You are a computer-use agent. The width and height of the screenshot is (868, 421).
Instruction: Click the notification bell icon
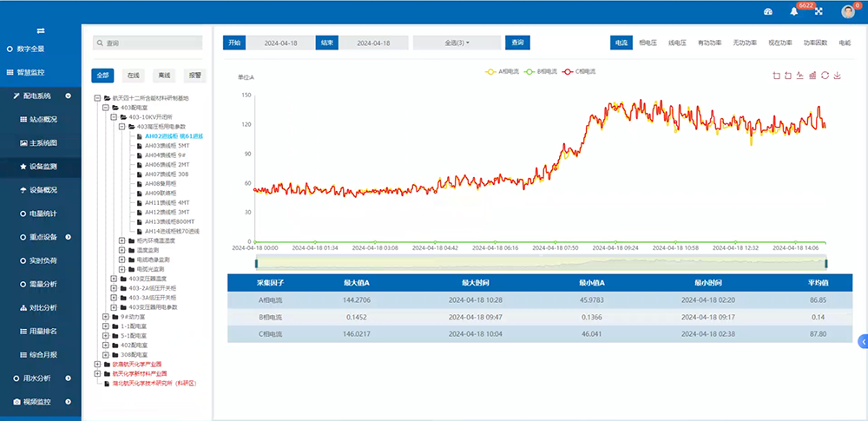793,11
